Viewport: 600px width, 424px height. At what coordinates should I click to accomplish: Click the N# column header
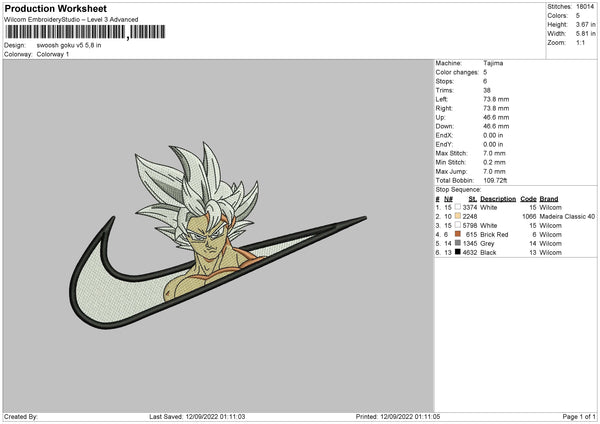pos(448,199)
